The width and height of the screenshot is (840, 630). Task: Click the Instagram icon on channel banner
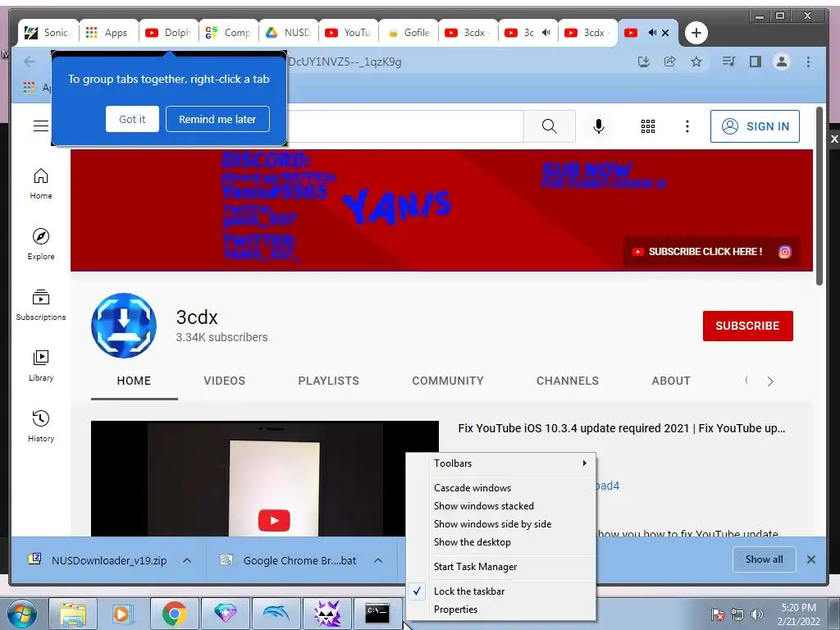[x=785, y=252]
